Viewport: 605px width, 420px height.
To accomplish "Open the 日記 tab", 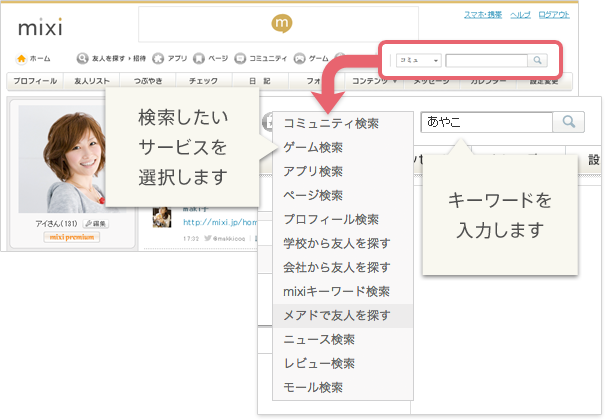I will point(260,81).
